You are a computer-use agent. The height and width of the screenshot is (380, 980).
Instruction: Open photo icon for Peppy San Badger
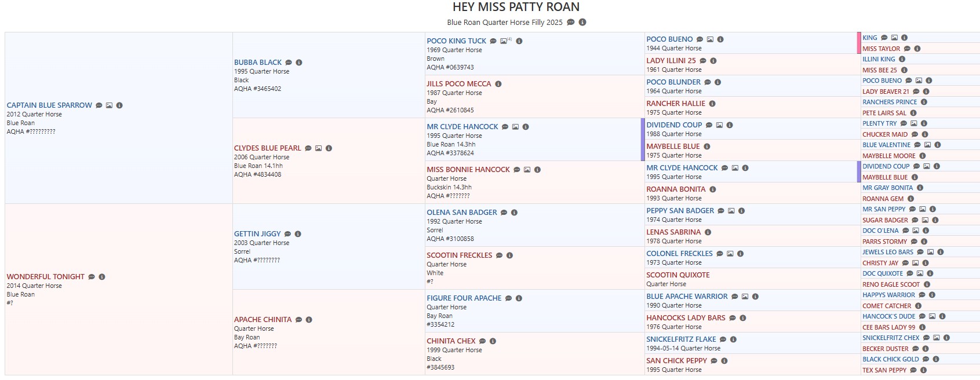click(731, 211)
